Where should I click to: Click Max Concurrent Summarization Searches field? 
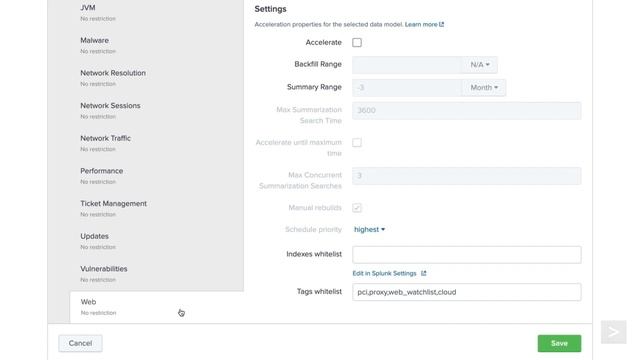467,176
